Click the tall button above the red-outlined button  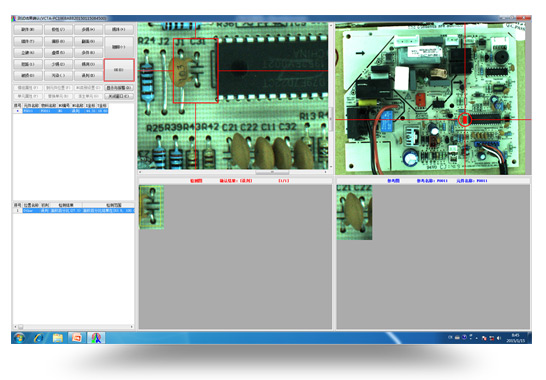[119, 47]
